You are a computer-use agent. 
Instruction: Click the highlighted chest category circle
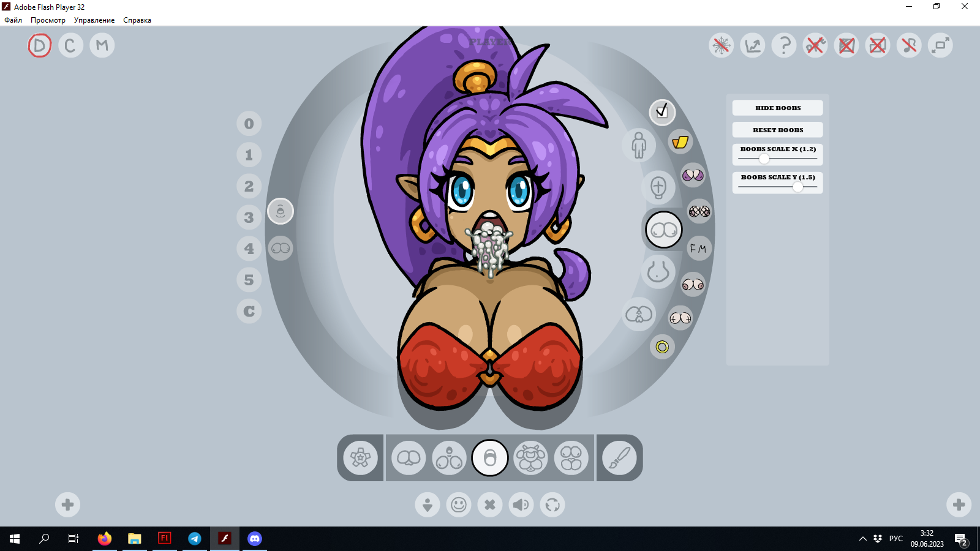(664, 230)
